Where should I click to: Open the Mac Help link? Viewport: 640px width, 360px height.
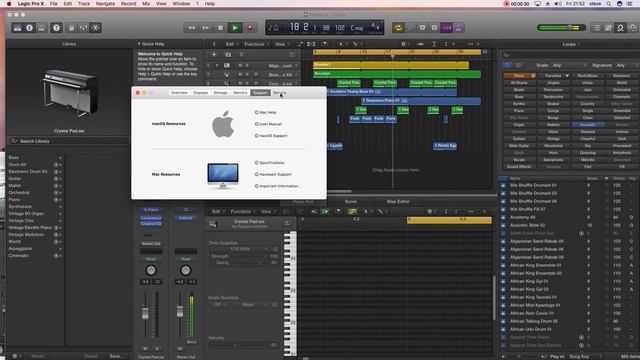click(x=266, y=112)
